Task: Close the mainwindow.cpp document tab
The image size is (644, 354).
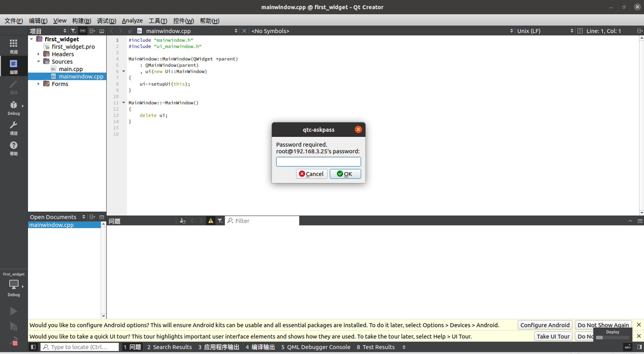Action: (244, 31)
